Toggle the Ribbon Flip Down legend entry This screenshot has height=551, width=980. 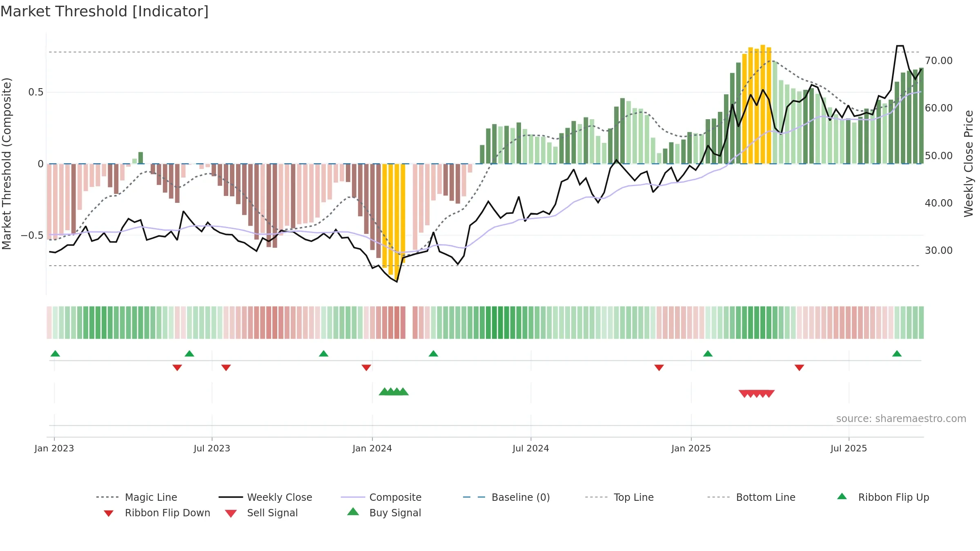click(156, 513)
